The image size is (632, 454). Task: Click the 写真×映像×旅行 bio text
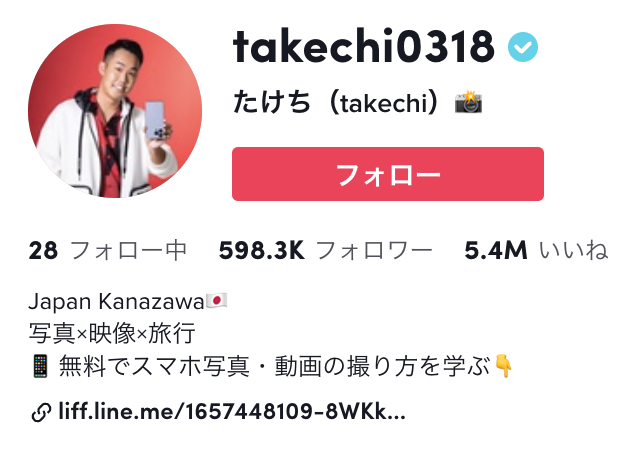click(112, 333)
